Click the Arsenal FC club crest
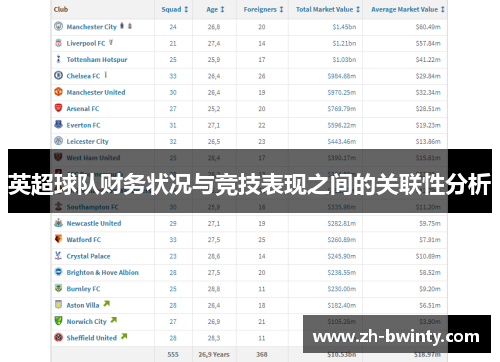The width and height of the screenshot is (500, 362). point(58,108)
